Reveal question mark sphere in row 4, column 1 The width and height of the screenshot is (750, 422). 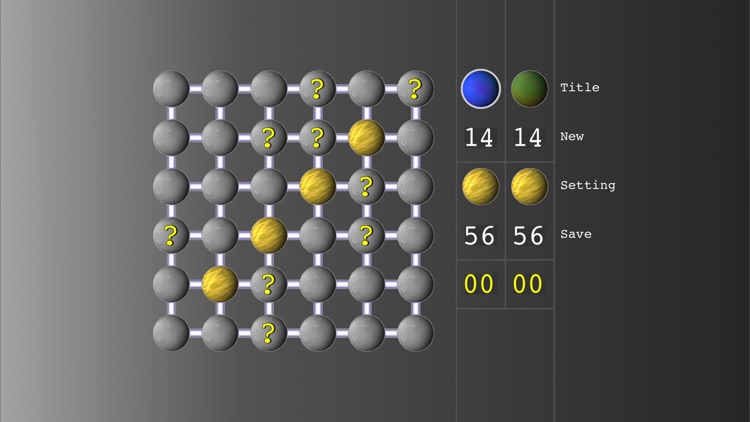click(171, 235)
